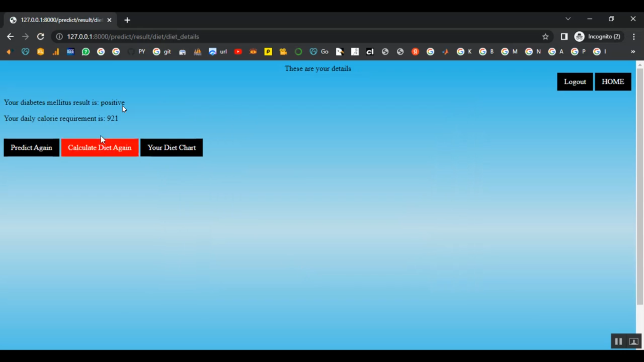Open the MATLAB logo bookmark

tap(445, 52)
